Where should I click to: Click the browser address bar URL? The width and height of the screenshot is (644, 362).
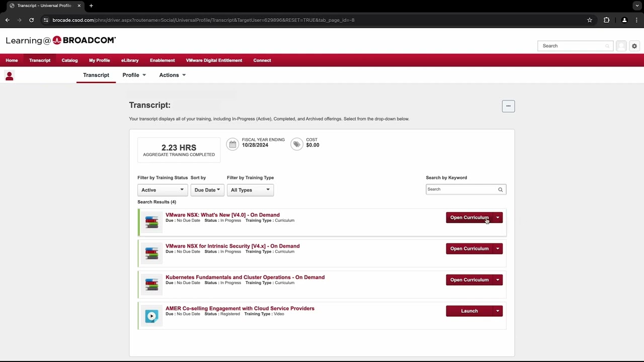pos(203,20)
